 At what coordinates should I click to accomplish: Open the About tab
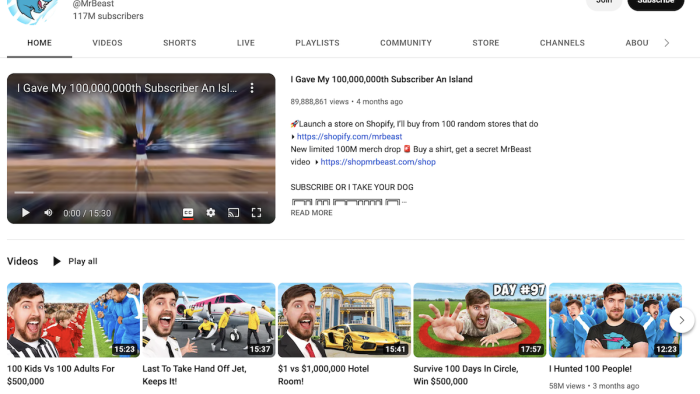coord(637,43)
